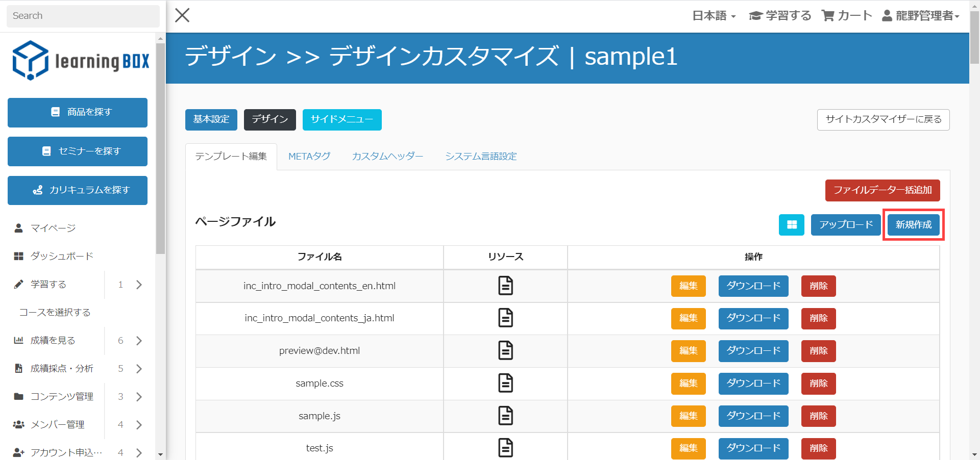Click the learningBOX logo
The width and height of the screenshot is (980, 460).
(81, 61)
